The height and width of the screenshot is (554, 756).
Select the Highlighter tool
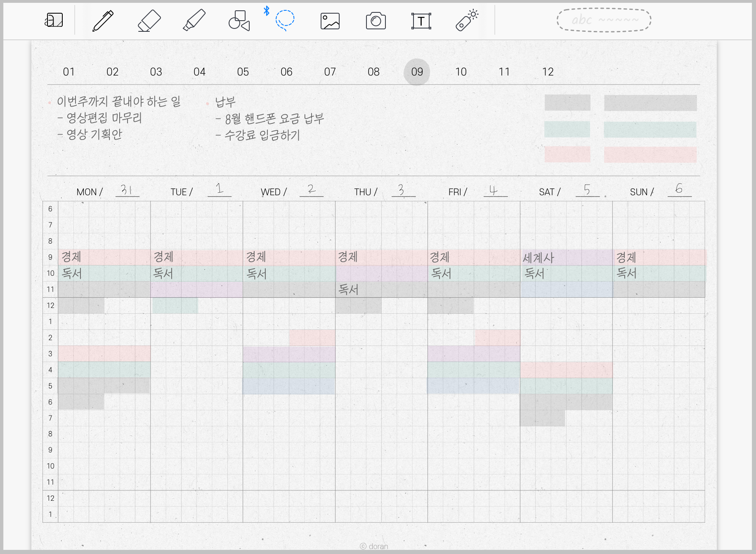point(194,20)
